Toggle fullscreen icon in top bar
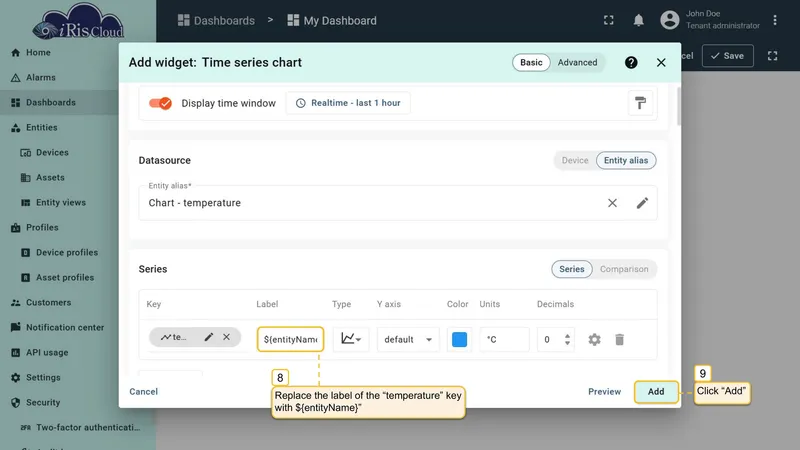Screen dimensions: 800x450 point(609,20)
